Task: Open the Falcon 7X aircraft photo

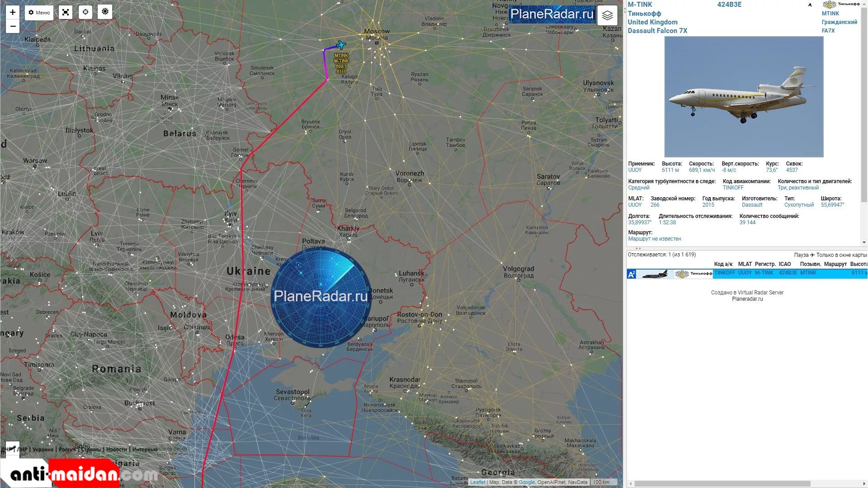Action: 743,97
